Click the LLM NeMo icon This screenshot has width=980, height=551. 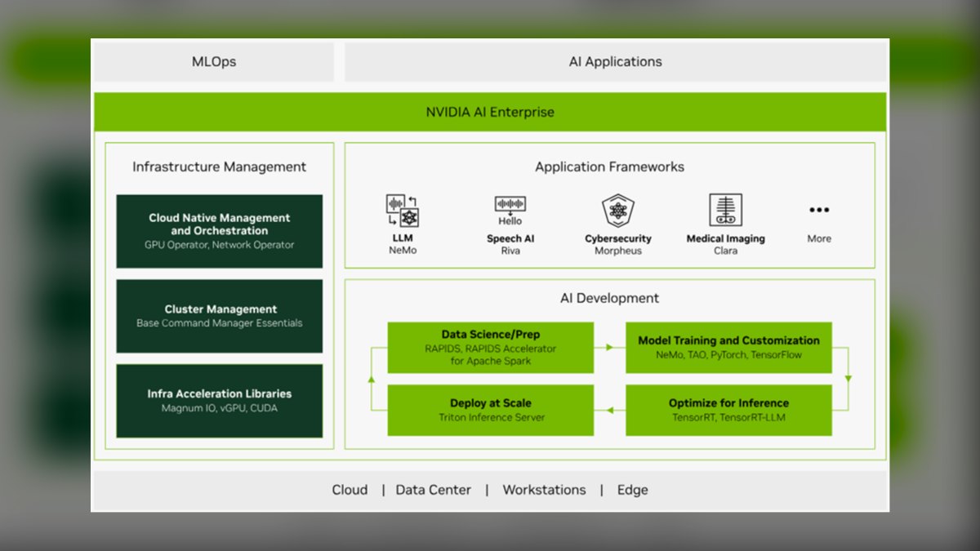403,211
